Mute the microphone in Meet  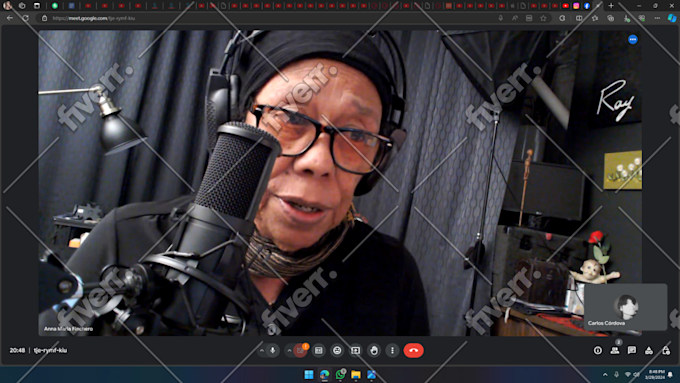click(273, 350)
